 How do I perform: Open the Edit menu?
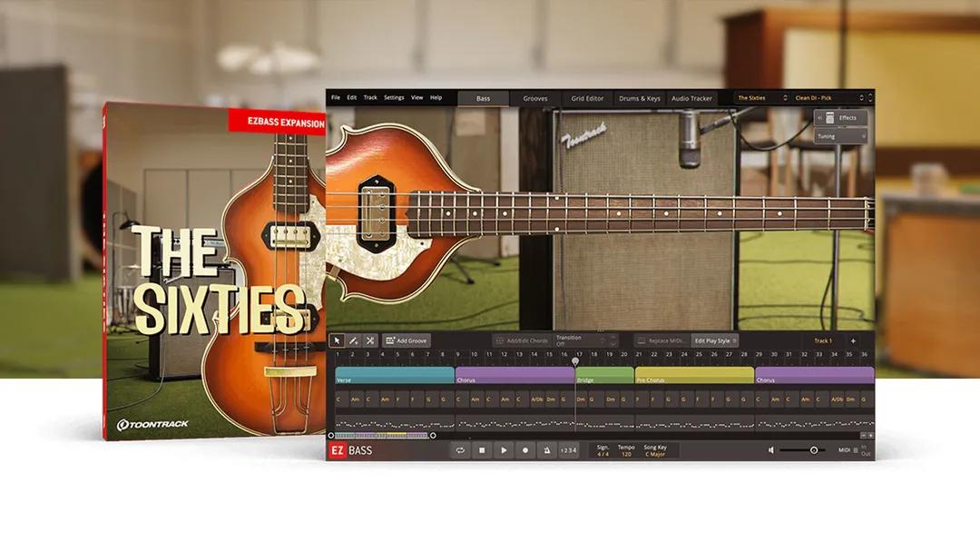[x=352, y=97]
